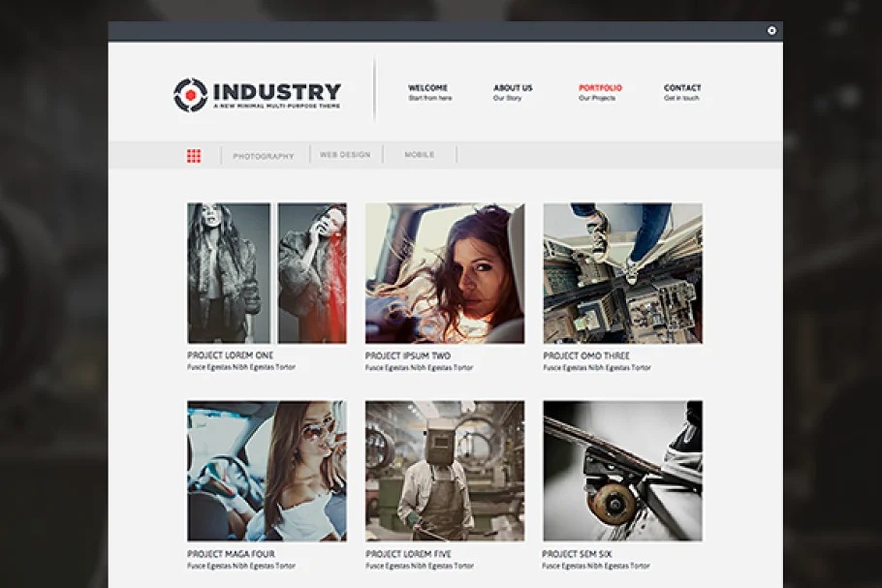Open the welder image for Project Lorem Five

coord(445,471)
